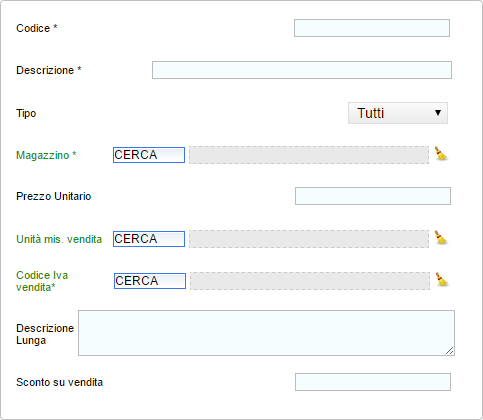Open the Unità mis. vendita green link
The height and width of the screenshot is (420, 483).
tap(59, 239)
